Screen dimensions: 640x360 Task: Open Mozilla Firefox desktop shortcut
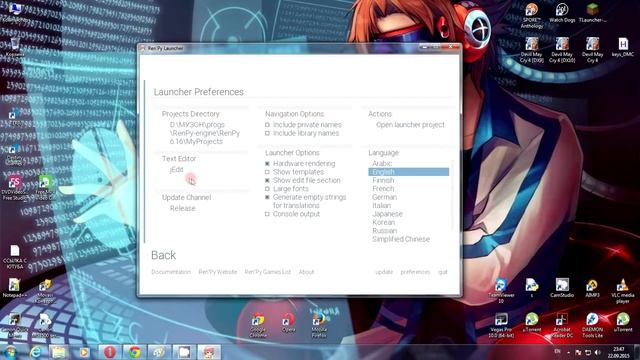(319, 325)
